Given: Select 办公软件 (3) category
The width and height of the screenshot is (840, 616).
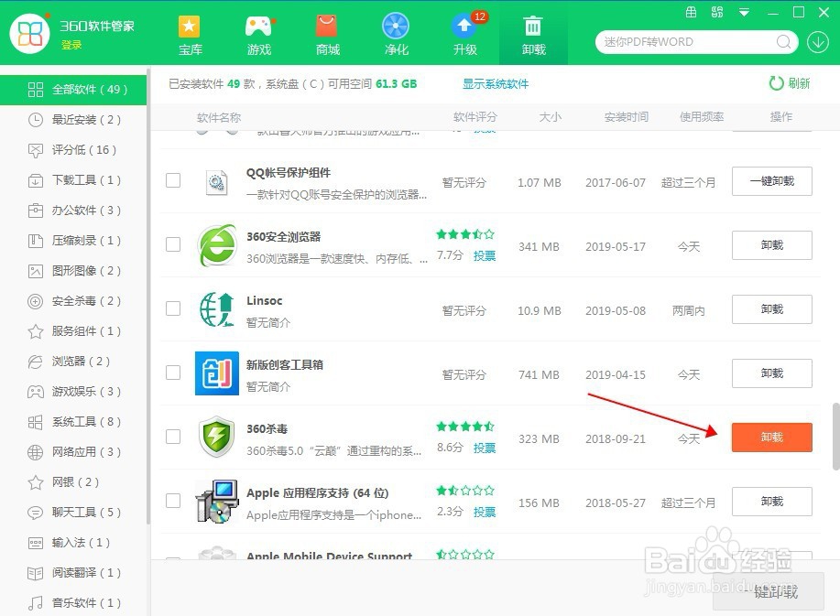Looking at the screenshot, I should pyautogui.click(x=74, y=211).
